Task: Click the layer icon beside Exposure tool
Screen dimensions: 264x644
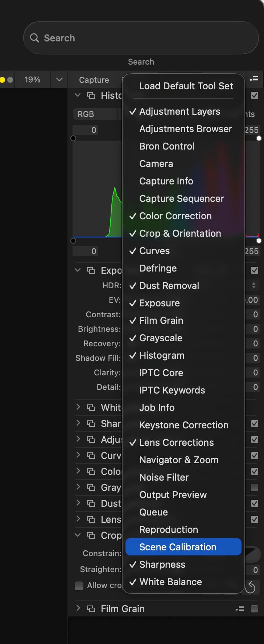Action: coord(91,270)
